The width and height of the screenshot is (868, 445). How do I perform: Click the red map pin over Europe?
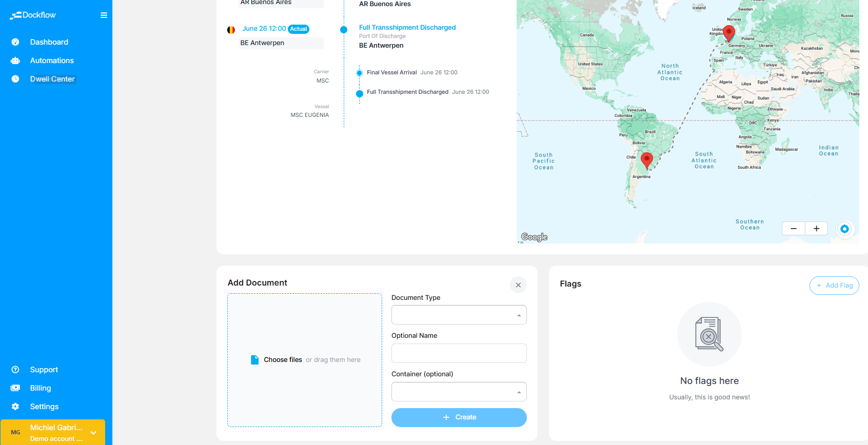(x=728, y=33)
